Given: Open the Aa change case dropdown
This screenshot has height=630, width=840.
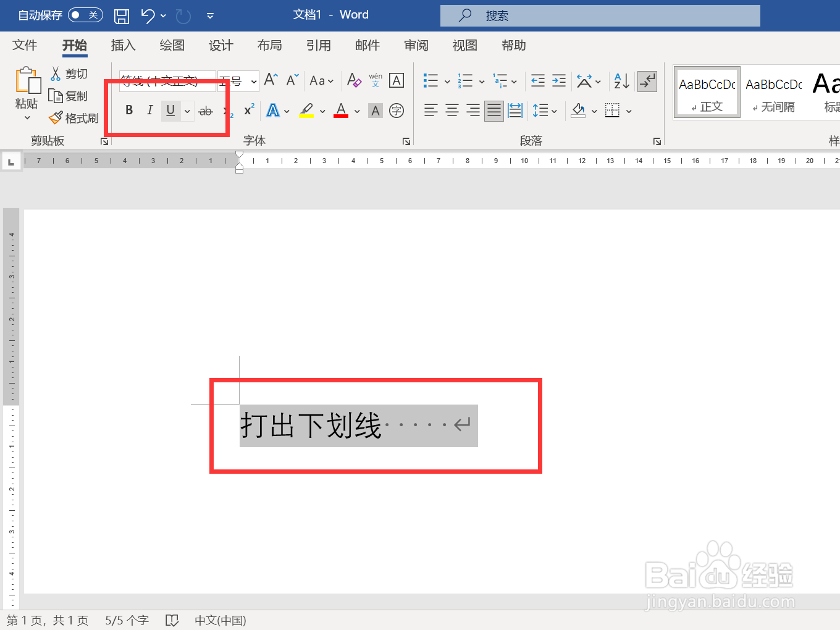Looking at the screenshot, I should [321, 81].
